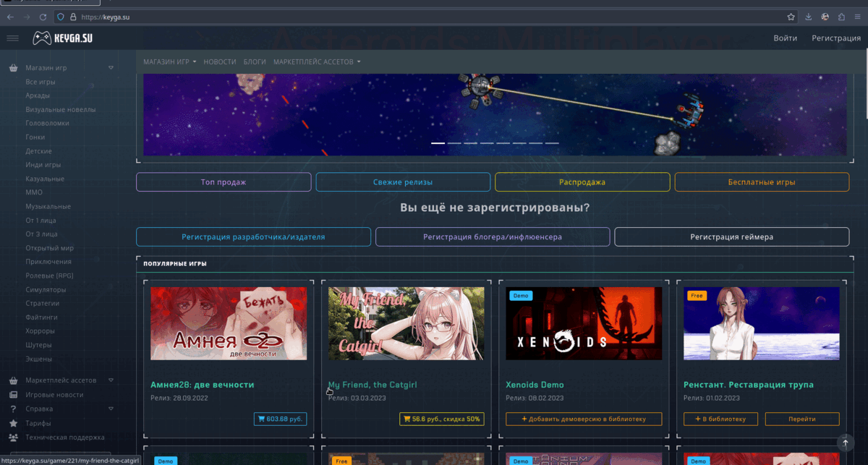Toggle the site sidebar hamburger icon
The image size is (868, 465).
click(x=12, y=38)
